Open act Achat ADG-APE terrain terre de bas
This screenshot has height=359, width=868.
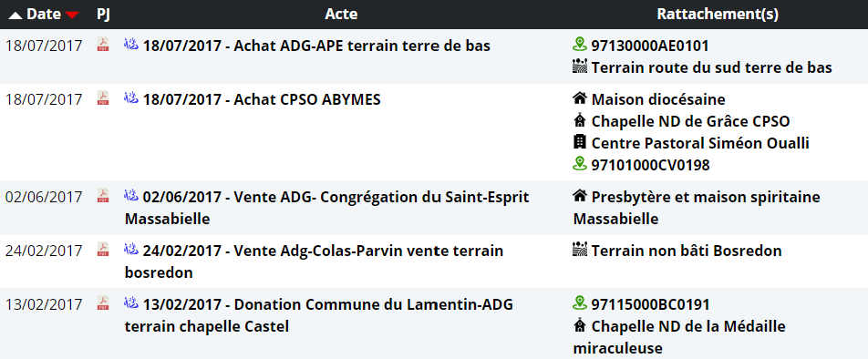tap(316, 46)
